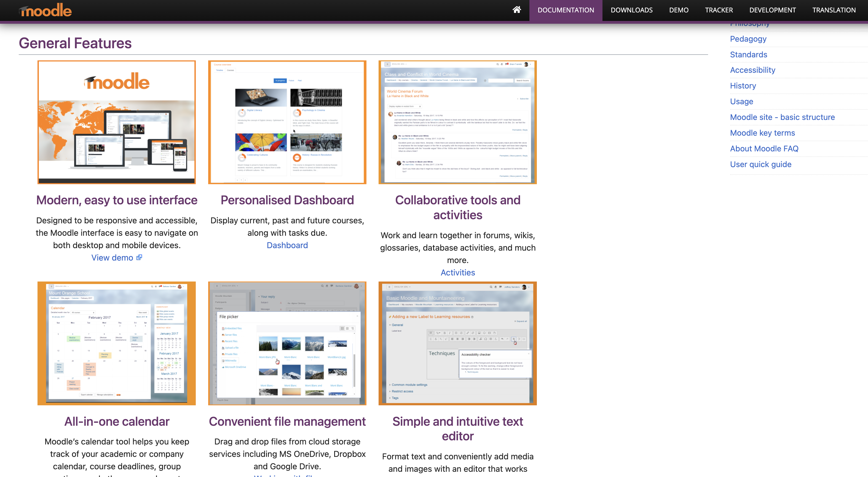Click 'Modern, easy to use interface' heading
The width and height of the screenshot is (868, 477).
[117, 200]
